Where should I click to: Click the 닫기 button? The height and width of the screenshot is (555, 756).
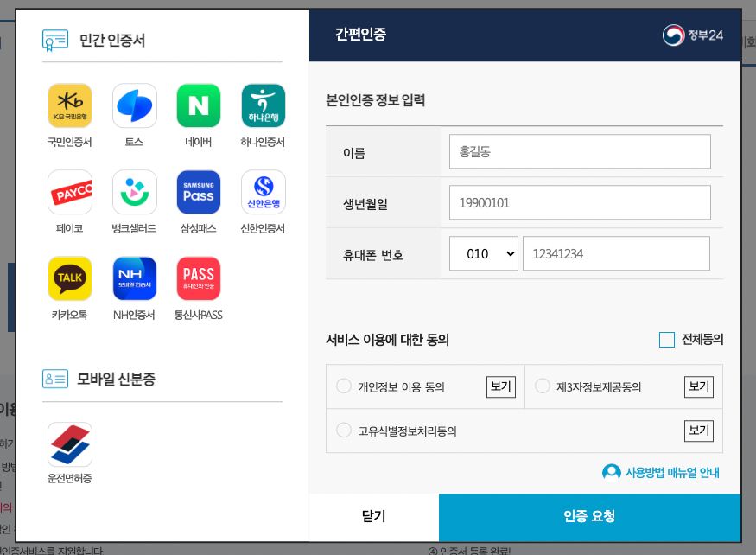[373, 517]
